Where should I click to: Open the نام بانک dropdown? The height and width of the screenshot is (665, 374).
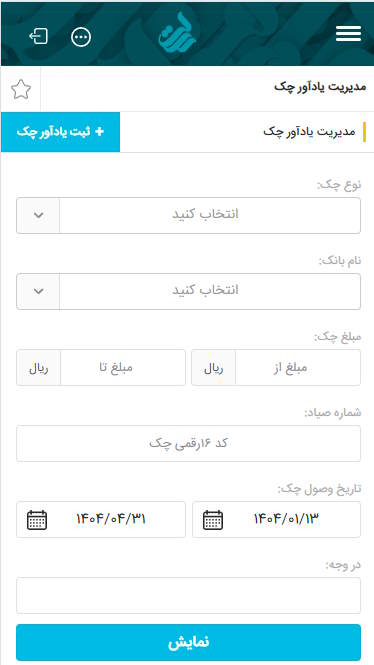click(188, 291)
